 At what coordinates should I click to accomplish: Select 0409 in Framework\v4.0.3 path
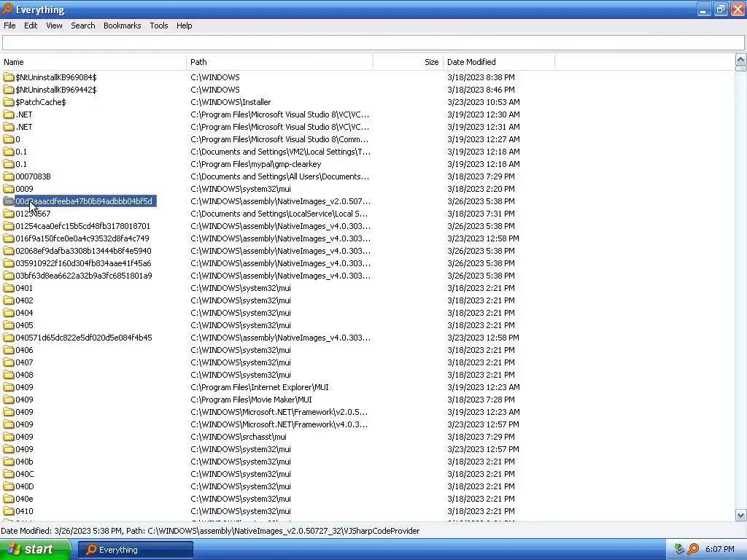point(24,424)
